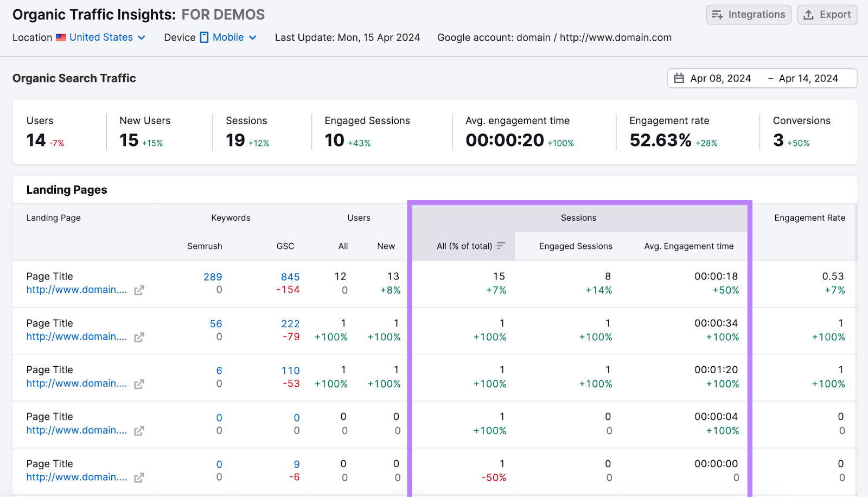868x497 pixels.
Task: Open the date range picker at Apr 14, 2024
Action: click(x=808, y=79)
